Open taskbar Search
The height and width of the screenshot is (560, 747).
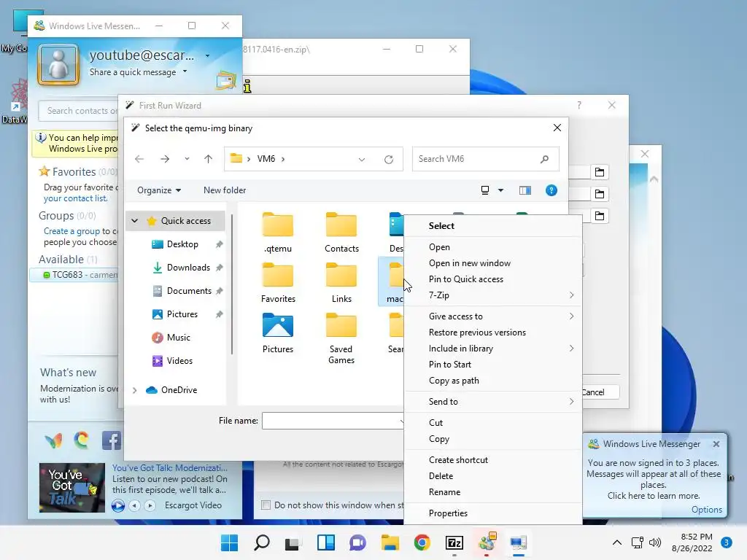[x=262, y=542]
